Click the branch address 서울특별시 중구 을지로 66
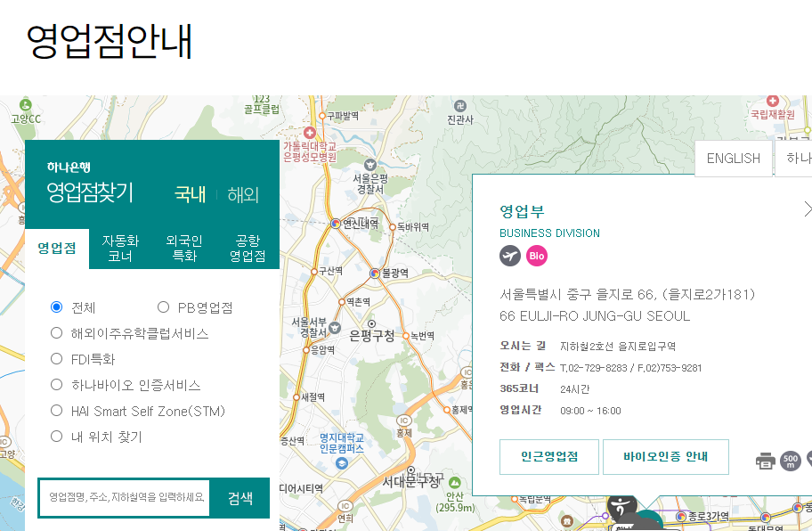The height and width of the screenshot is (531, 812). pyautogui.click(x=627, y=295)
